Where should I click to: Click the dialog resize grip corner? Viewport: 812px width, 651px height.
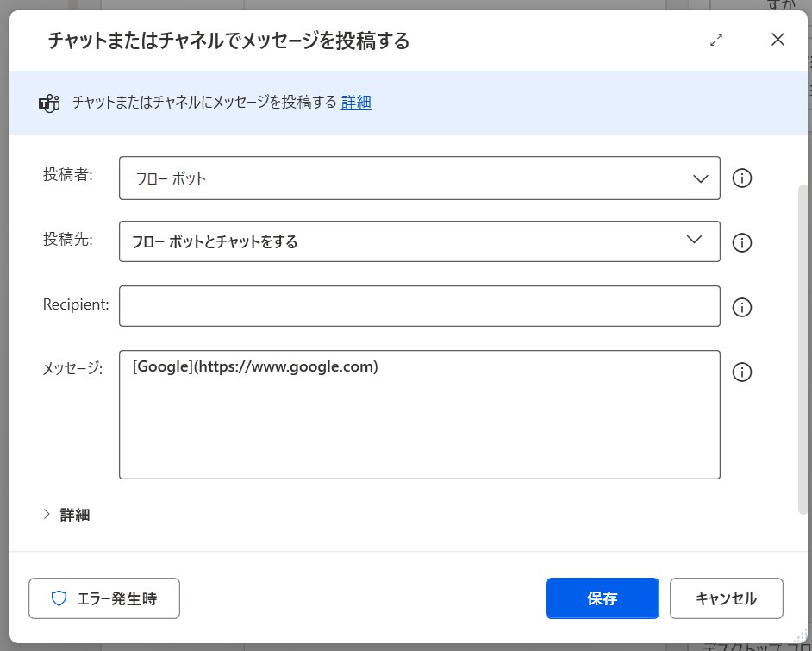[x=800, y=636]
